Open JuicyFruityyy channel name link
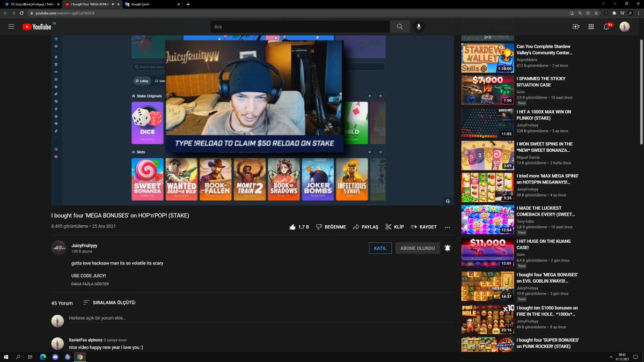Screen dimensions: 644x362 click(x=84, y=245)
